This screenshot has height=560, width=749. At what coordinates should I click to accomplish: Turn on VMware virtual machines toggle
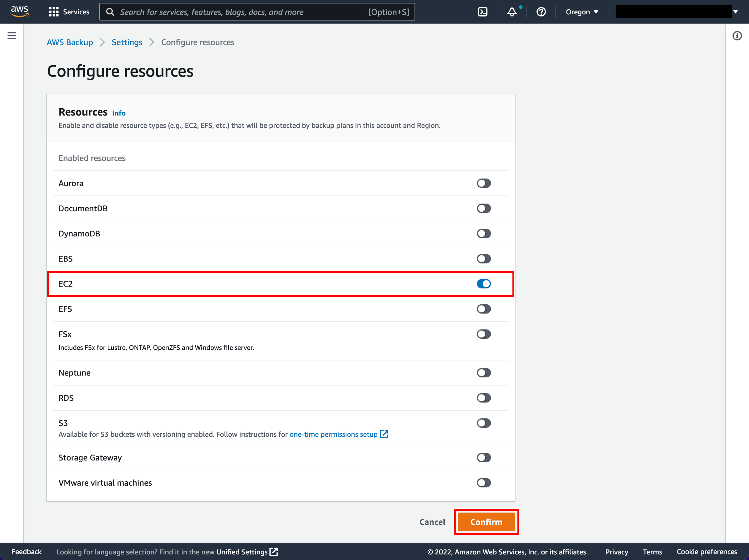(483, 482)
